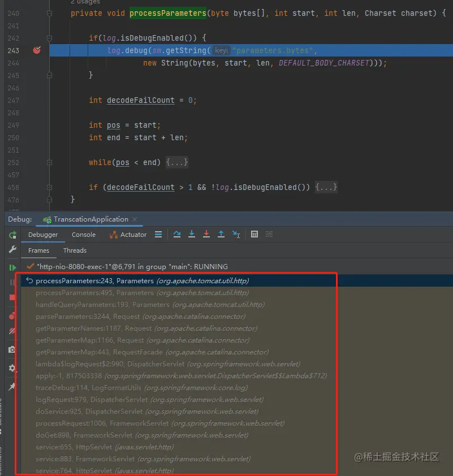The image size is (453, 476).
Task: Click the Trace Current Stream Chain icon
Action: 269,234
